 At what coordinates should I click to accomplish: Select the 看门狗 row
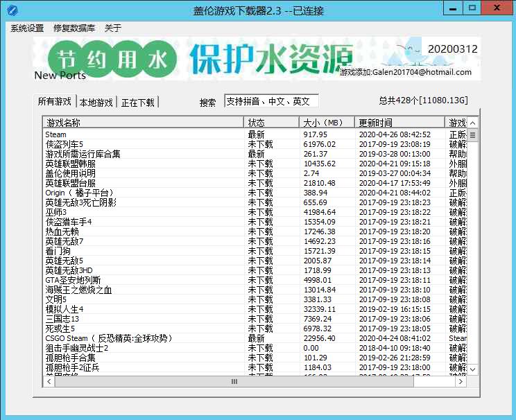(x=255, y=251)
